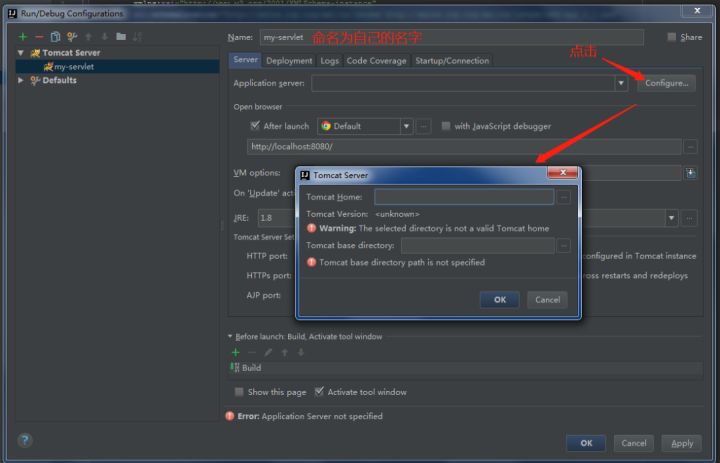Click OK in Tomcat Server dialog

tap(500, 299)
